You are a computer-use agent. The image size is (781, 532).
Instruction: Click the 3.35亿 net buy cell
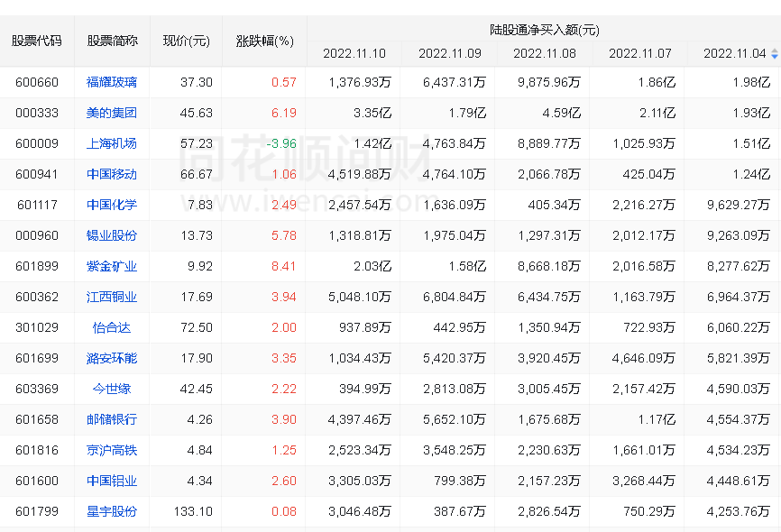click(372, 113)
